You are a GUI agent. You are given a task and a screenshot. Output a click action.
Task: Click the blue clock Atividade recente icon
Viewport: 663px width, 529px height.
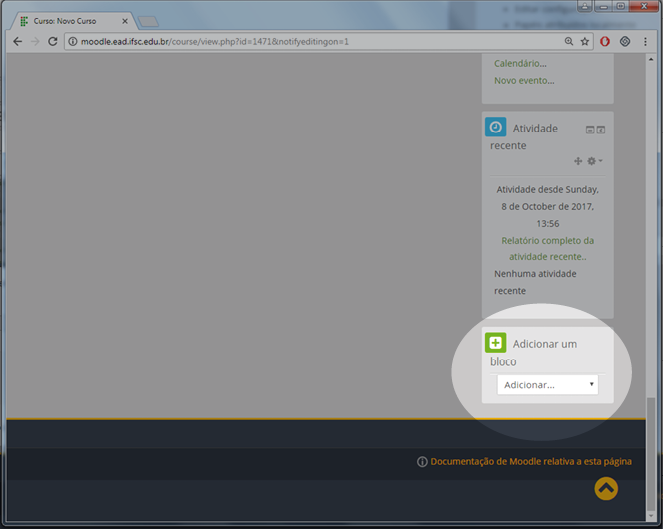495,127
